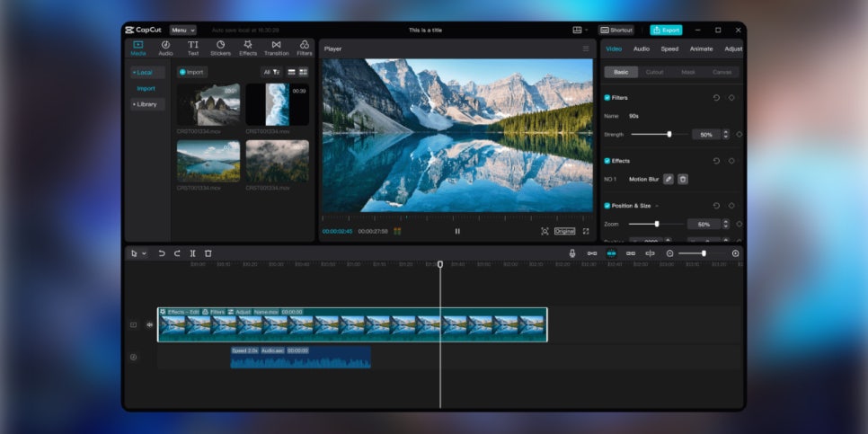Screen dimensions: 868x434
Task: Switch to the Speed tab
Action: pyautogui.click(x=669, y=49)
